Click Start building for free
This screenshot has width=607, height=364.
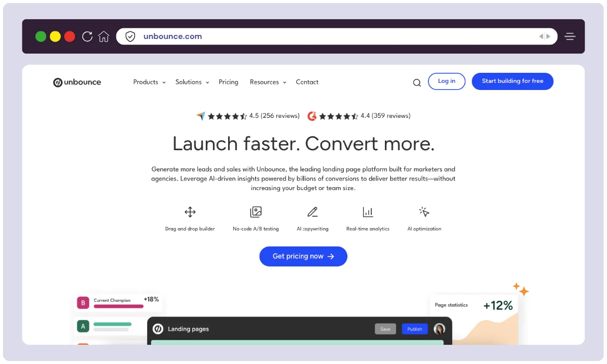coord(512,81)
